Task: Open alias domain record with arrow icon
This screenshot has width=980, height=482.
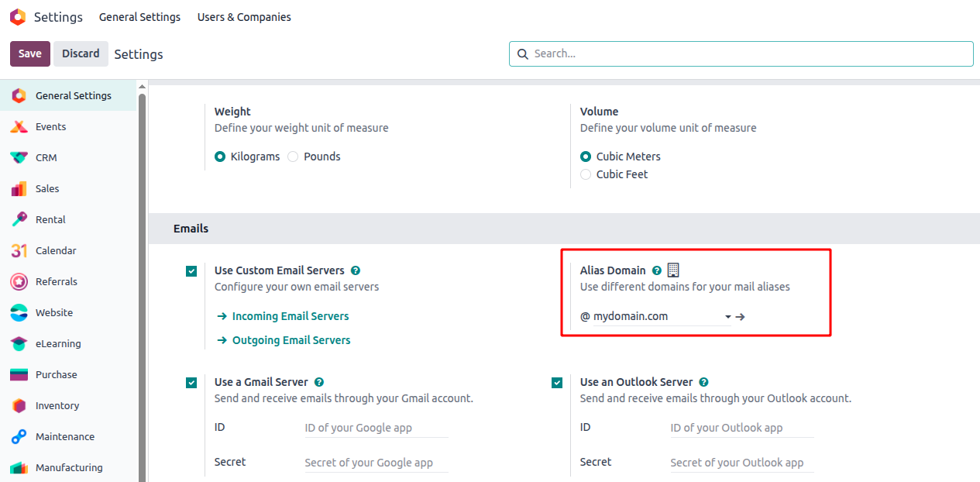Action: [741, 317]
